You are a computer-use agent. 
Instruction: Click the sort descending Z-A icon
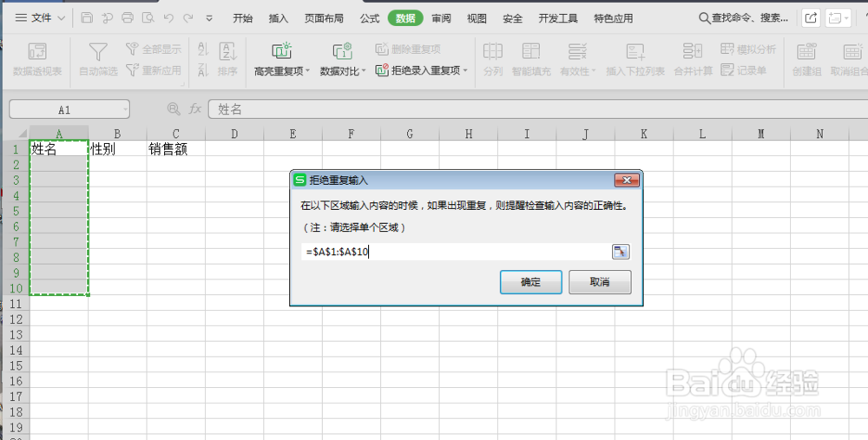click(x=202, y=70)
